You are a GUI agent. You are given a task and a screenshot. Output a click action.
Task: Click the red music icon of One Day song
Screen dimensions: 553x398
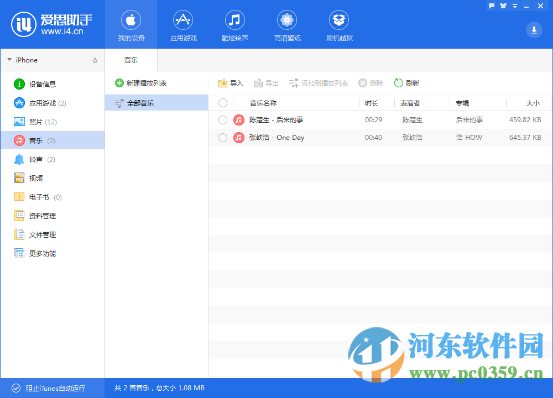pyautogui.click(x=239, y=137)
